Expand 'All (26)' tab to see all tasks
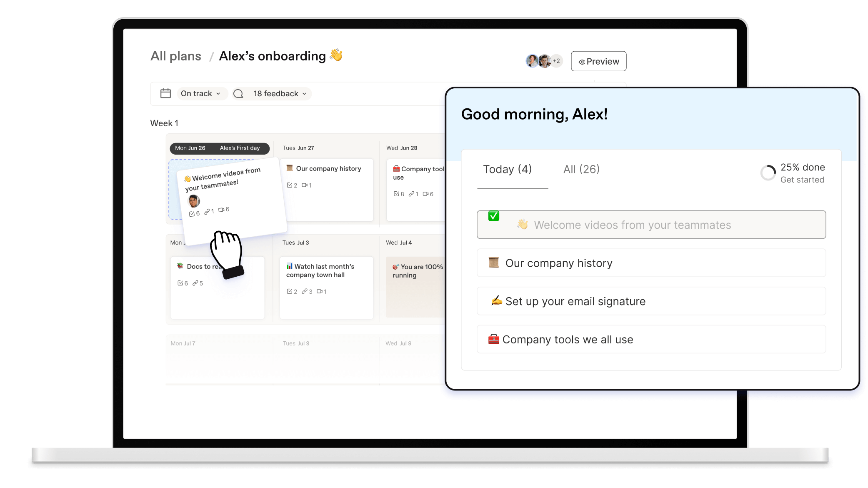Image resolution: width=868 pixels, height=488 pixels. click(581, 169)
